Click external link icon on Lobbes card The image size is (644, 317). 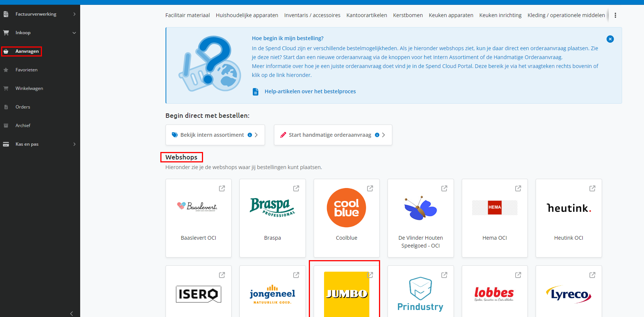click(x=518, y=275)
